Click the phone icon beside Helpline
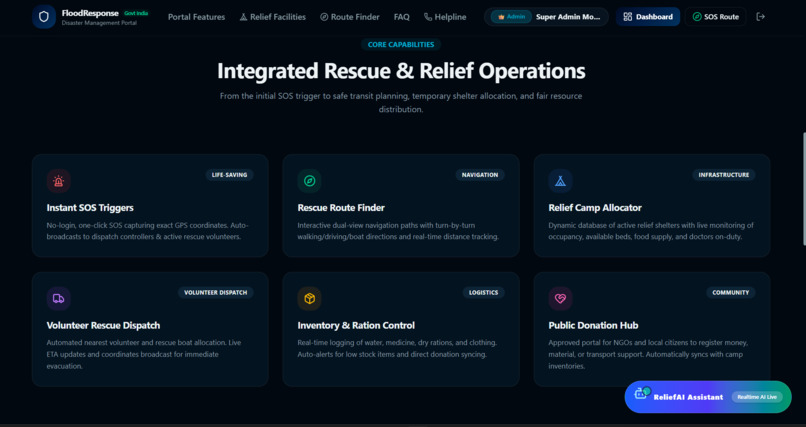 pos(428,17)
